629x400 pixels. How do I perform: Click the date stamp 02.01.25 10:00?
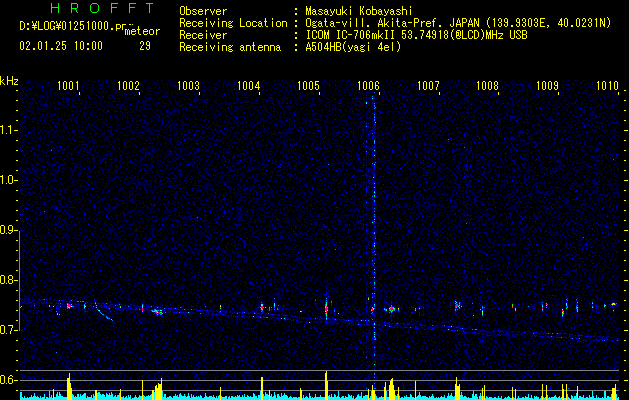(61, 46)
